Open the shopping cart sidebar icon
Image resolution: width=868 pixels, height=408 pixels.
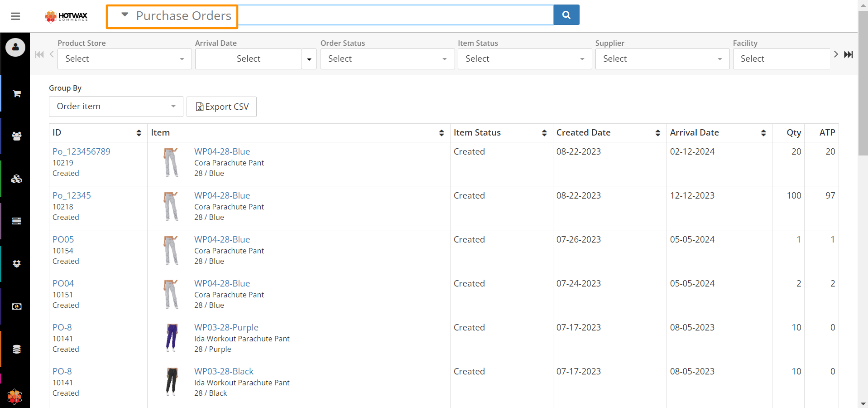tap(17, 94)
